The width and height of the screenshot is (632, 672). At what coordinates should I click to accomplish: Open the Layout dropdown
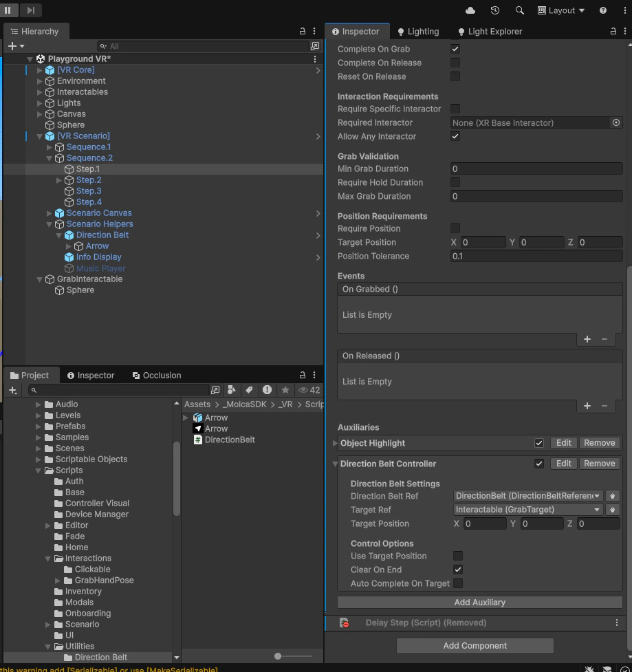point(561,10)
